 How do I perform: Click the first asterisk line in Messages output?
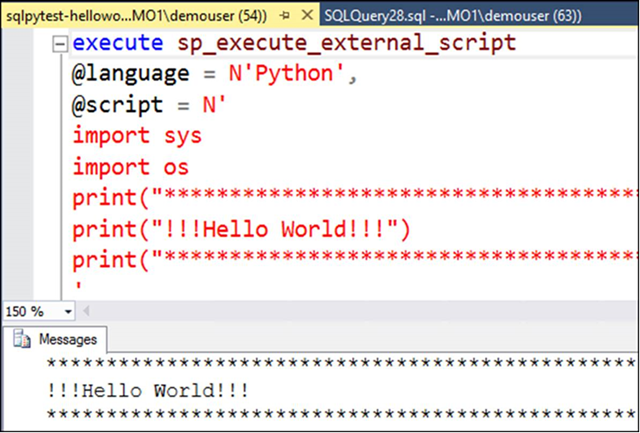(x=340, y=364)
